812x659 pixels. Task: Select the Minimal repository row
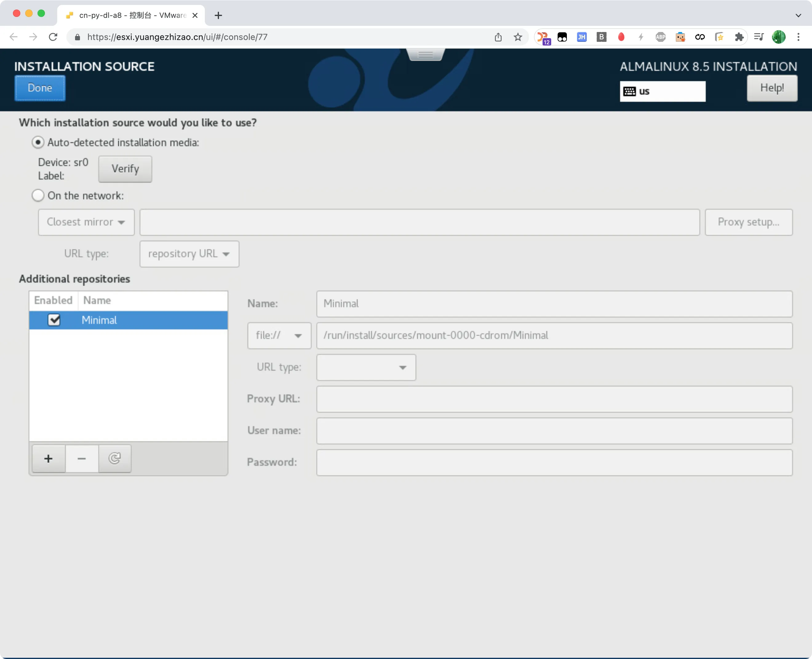[128, 320]
